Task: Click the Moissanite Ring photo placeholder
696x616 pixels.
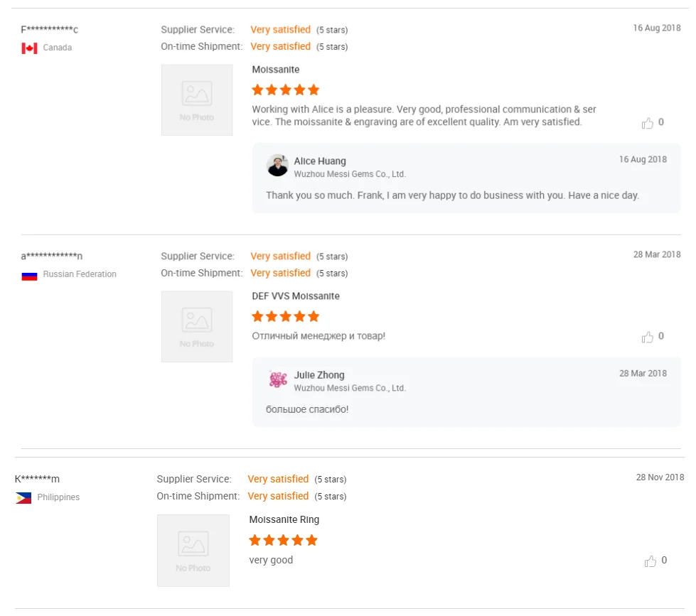Action: pyautogui.click(x=193, y=551)
